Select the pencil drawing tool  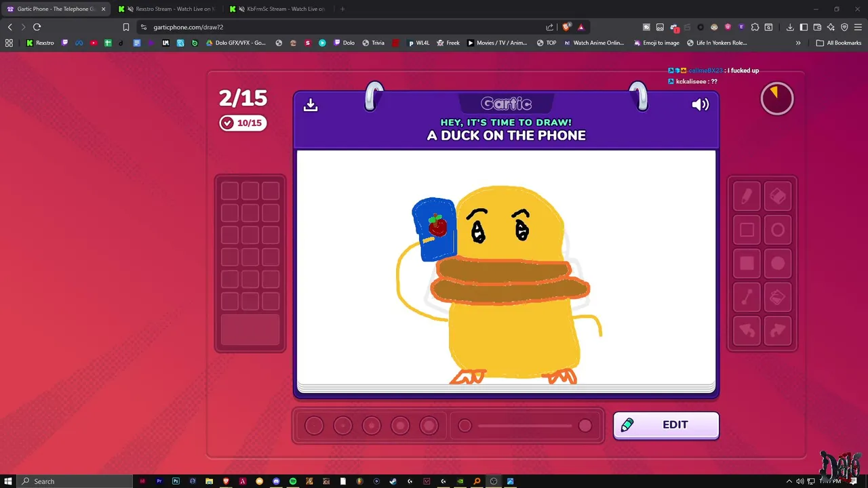click(747, 197)
